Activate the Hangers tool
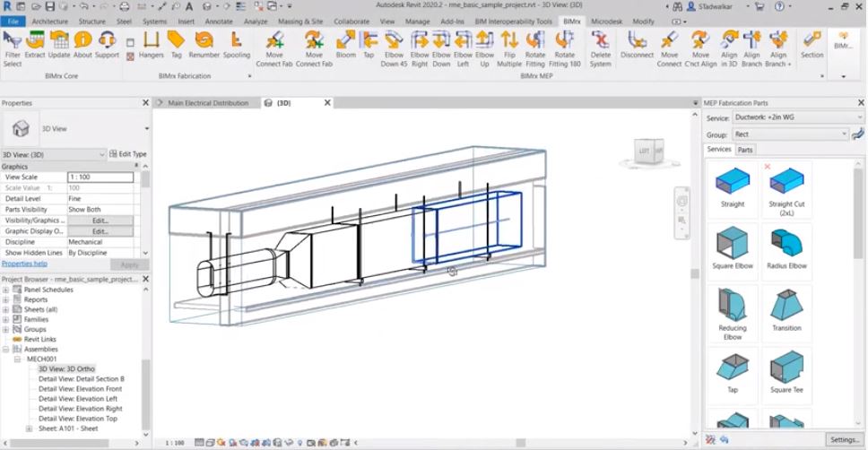 [x=152, y=44]
